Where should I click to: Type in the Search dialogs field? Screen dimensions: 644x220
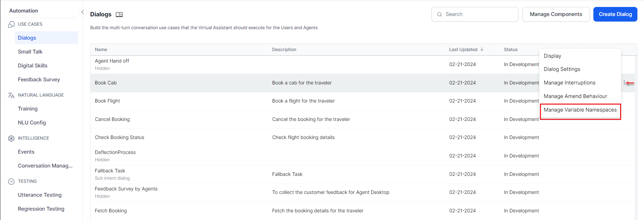479,14
